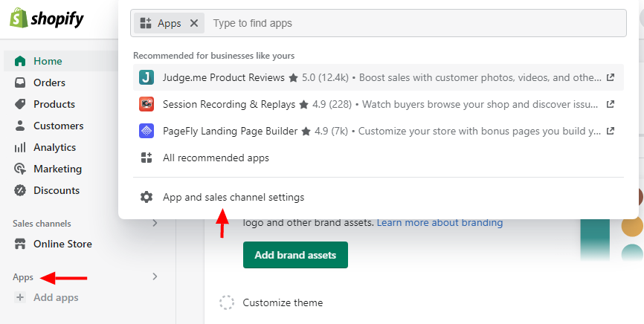Image resolution: width=644 pixels, height=324 pixels.
Task: Open the Customize theme step
Action: (x=283, y=302)
